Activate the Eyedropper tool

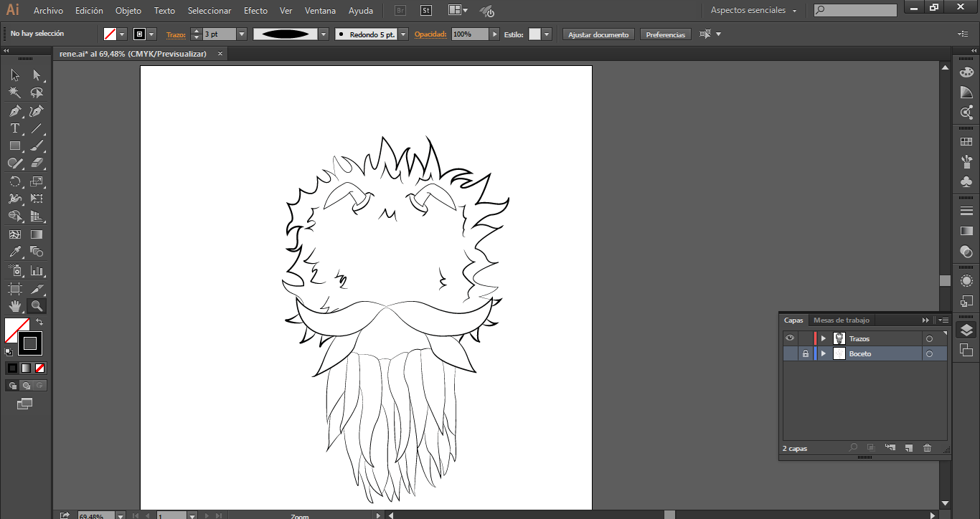(x=14, y=252)
